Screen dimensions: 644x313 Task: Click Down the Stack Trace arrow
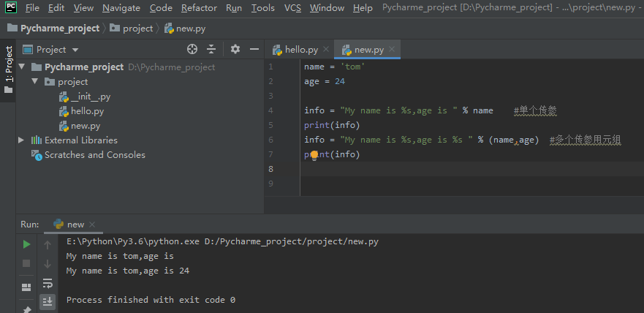click(48, 264)
